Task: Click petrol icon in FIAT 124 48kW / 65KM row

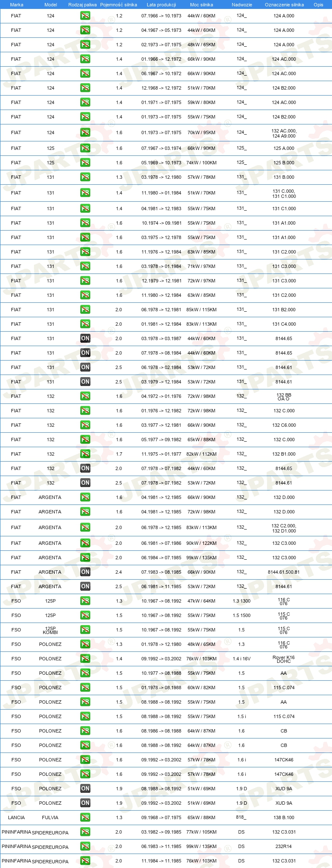Action: click(85, 45)
